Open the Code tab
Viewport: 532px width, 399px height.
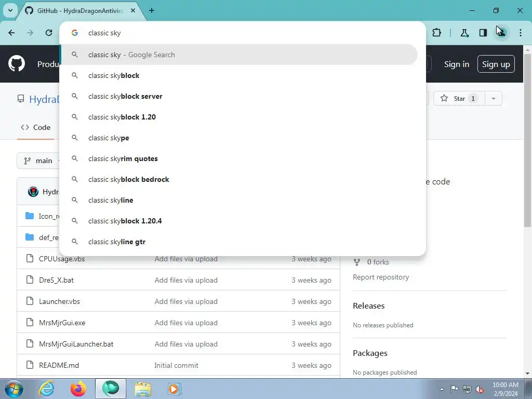(x=36, y=128)
